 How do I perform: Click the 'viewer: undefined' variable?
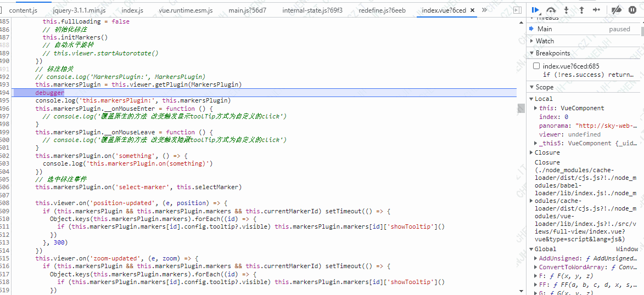coord(570,134)
